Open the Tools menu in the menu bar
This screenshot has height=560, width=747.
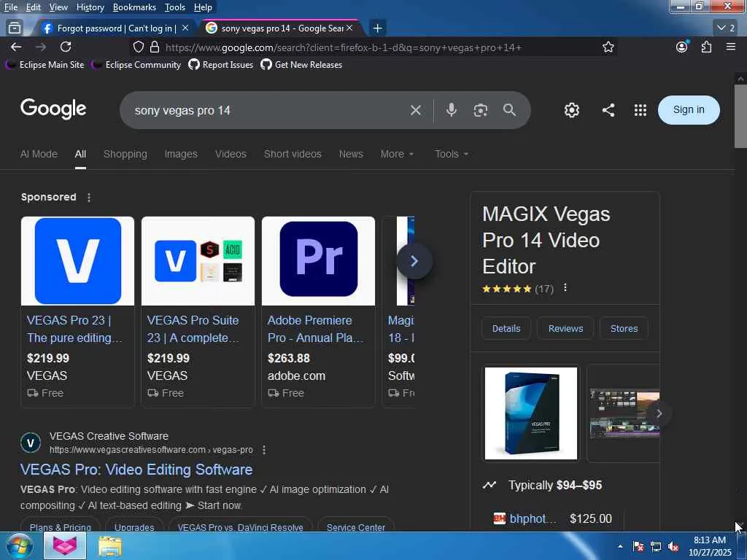click(175, 7)
